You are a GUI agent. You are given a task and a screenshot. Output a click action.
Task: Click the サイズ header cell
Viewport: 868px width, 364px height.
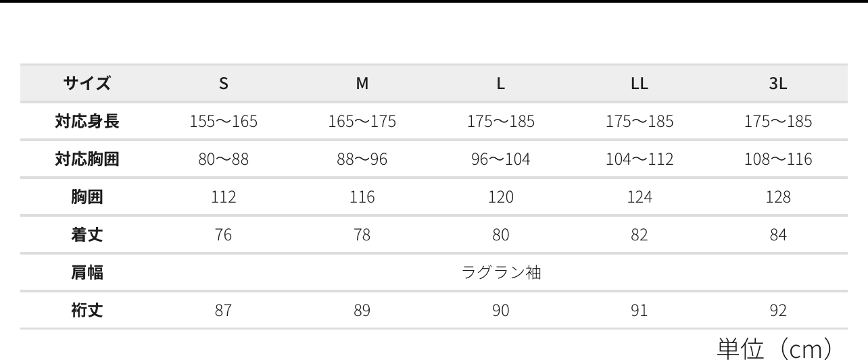(x=87, y=84)
